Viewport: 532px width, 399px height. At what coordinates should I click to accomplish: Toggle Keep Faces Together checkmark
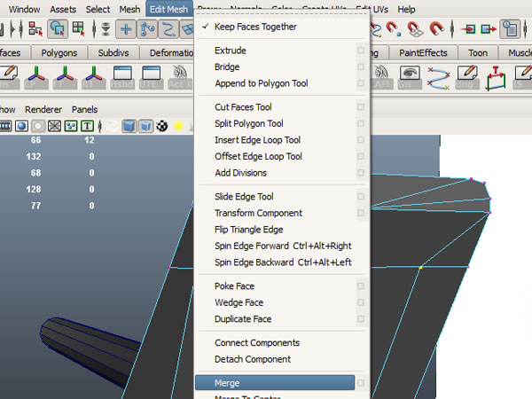point(255,27)
